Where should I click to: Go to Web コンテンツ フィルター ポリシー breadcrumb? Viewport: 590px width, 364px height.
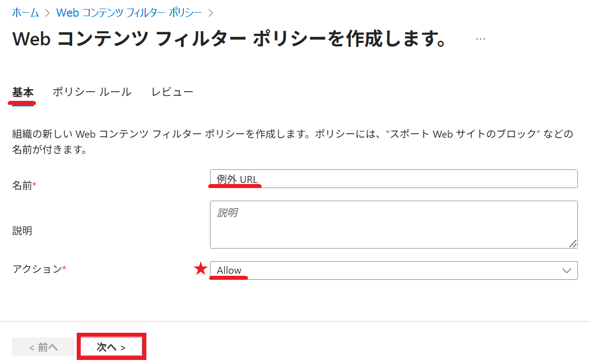click(129, 13)
